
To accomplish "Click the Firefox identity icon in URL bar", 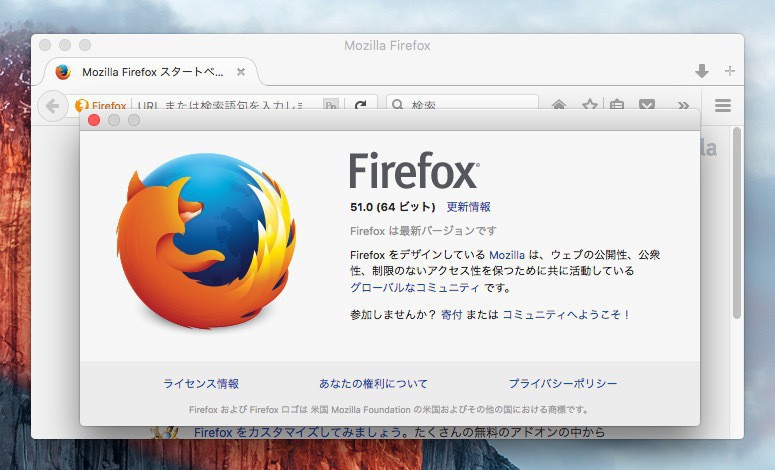I will (x=101, y=105).
